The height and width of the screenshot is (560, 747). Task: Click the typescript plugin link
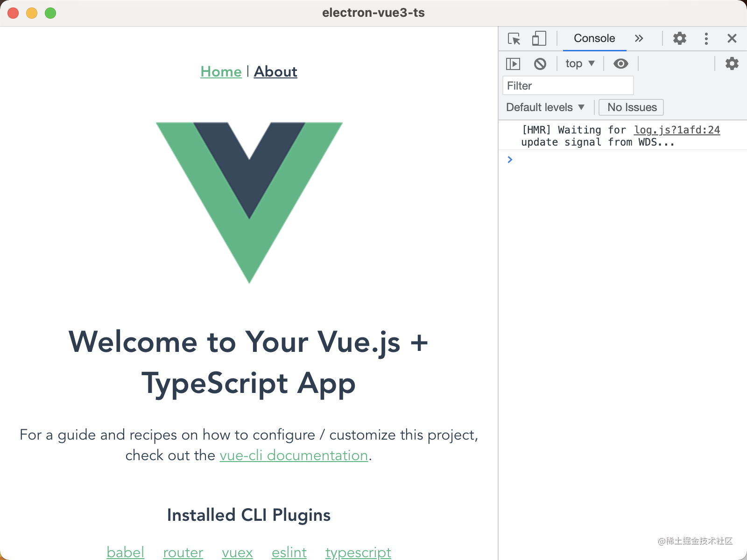click(358, 553)
